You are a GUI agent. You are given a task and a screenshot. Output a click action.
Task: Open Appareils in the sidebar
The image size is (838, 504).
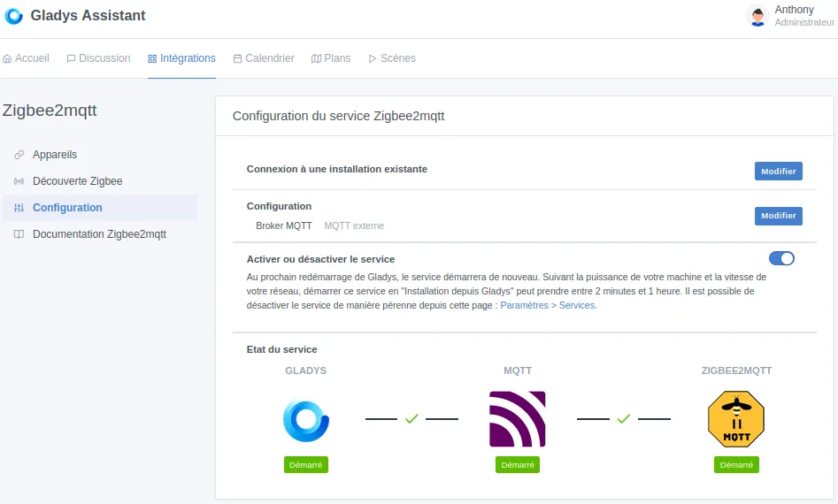(100, 155)
